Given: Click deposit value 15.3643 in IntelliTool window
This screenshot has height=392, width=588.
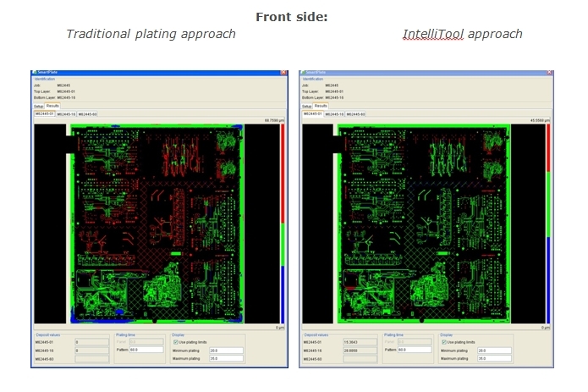Looking at the screenshot, I should (360, 342).
